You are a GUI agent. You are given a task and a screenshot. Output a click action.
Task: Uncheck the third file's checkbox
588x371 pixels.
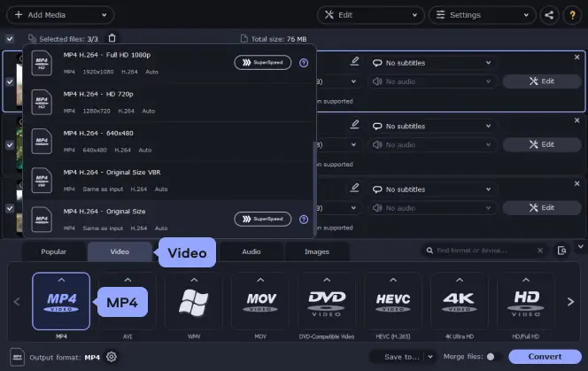(10, 208)
